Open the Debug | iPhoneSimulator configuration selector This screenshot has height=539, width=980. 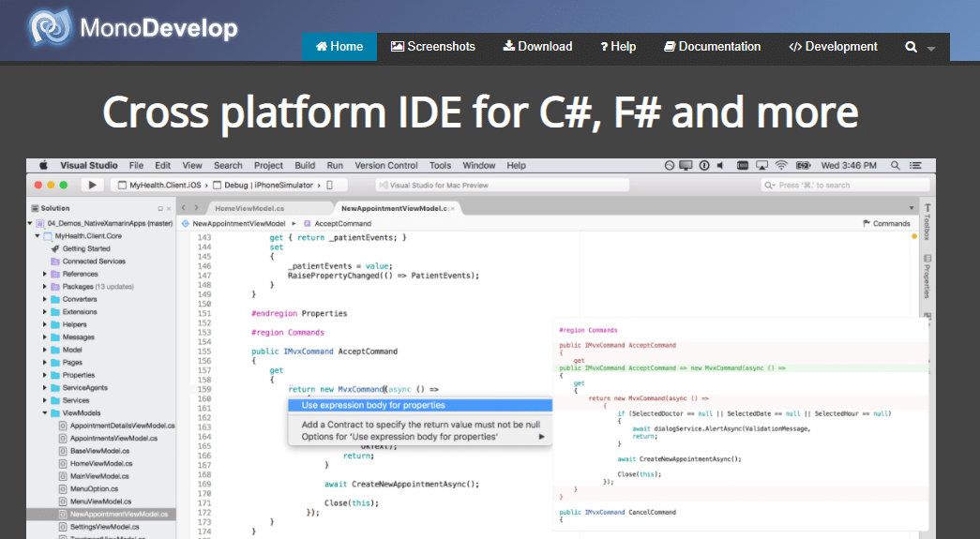tap(267, 185)
